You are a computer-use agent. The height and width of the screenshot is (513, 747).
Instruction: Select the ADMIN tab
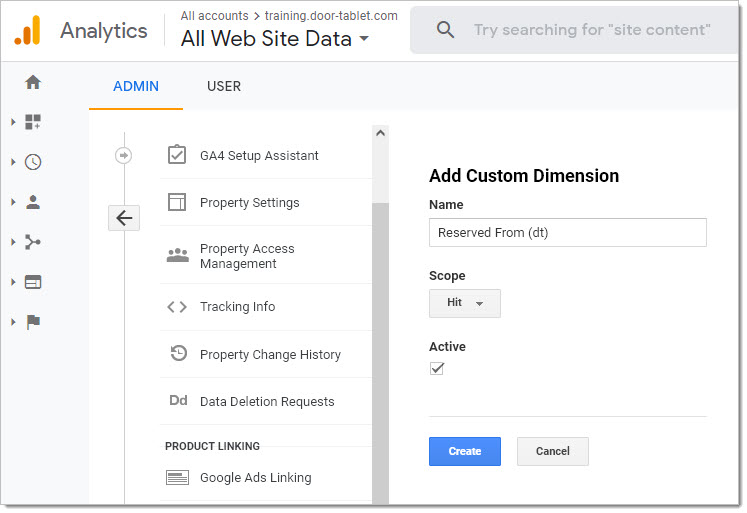(x=136, y=86)
